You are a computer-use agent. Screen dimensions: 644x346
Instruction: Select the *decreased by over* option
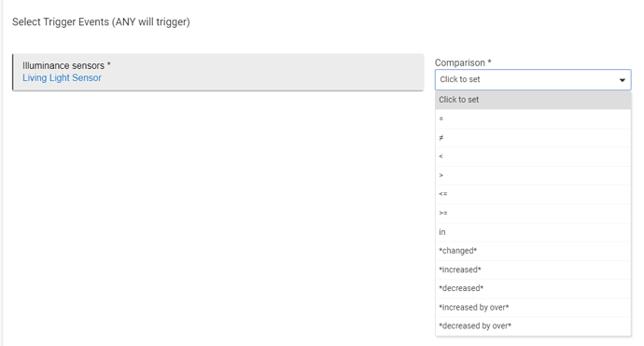coord(533,325)
